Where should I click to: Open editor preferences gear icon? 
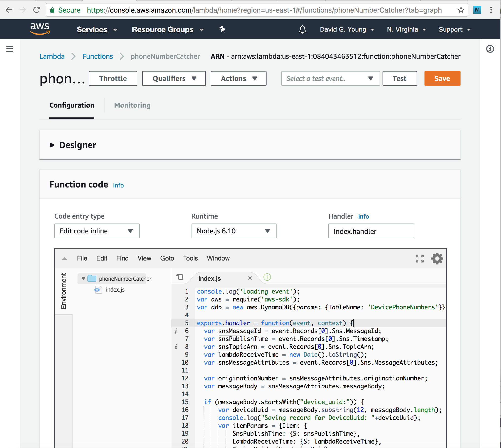pyautogui.click(x=437, y=259)
